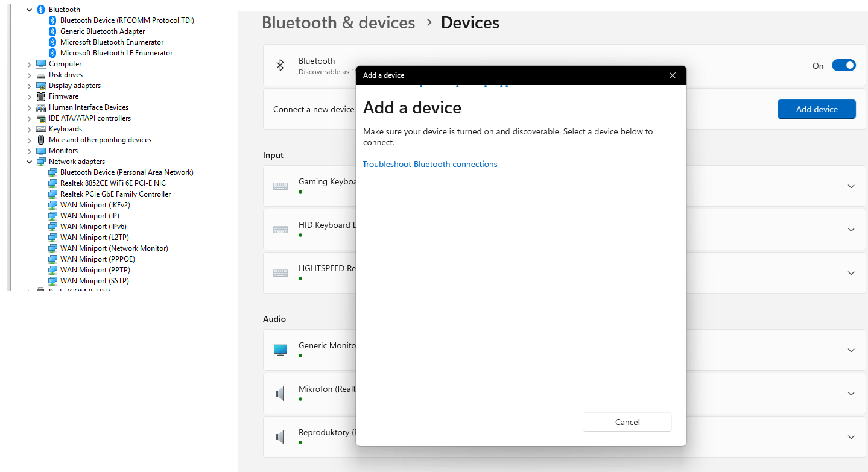Select WAN Miniport (PPPOE) entry
Viewport: 868px width, 472px height.
coord(98,259)
